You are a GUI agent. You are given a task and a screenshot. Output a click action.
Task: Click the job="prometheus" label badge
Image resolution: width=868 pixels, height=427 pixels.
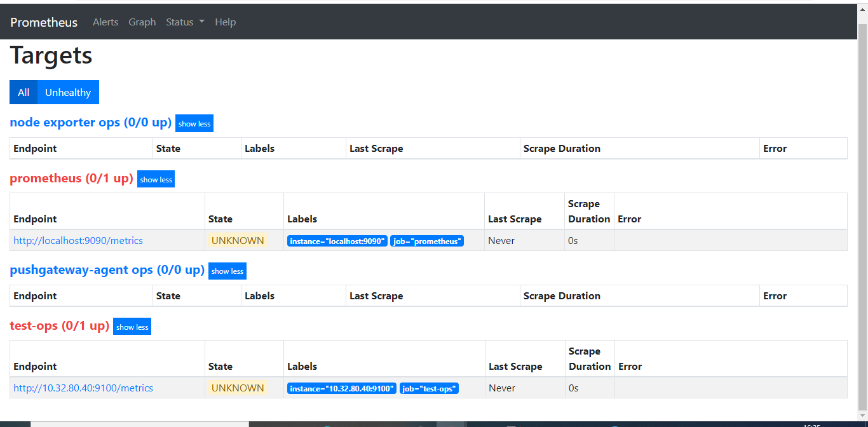(427, 241)
